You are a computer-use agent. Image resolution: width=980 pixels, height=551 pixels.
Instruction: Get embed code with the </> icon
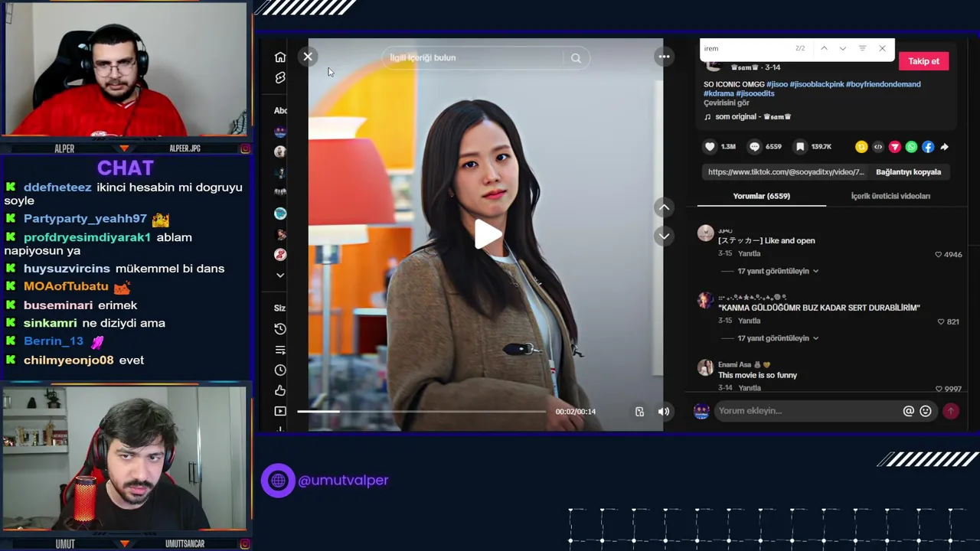[x=878, y=147]
